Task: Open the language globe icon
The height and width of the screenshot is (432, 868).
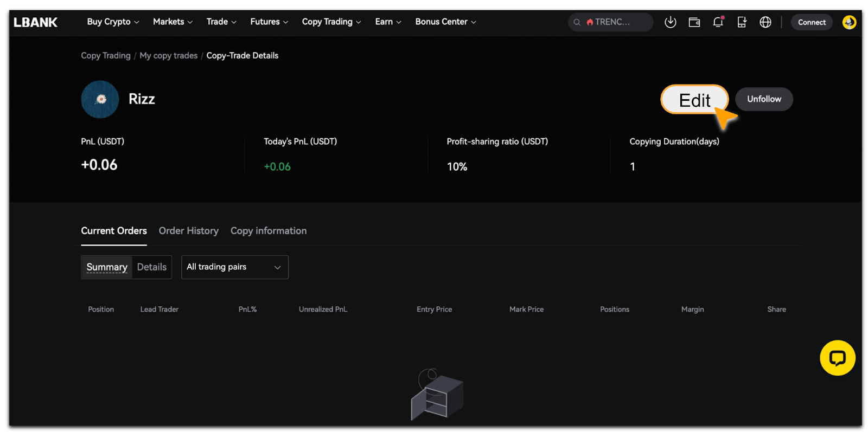Action: (x=765, y=22)
